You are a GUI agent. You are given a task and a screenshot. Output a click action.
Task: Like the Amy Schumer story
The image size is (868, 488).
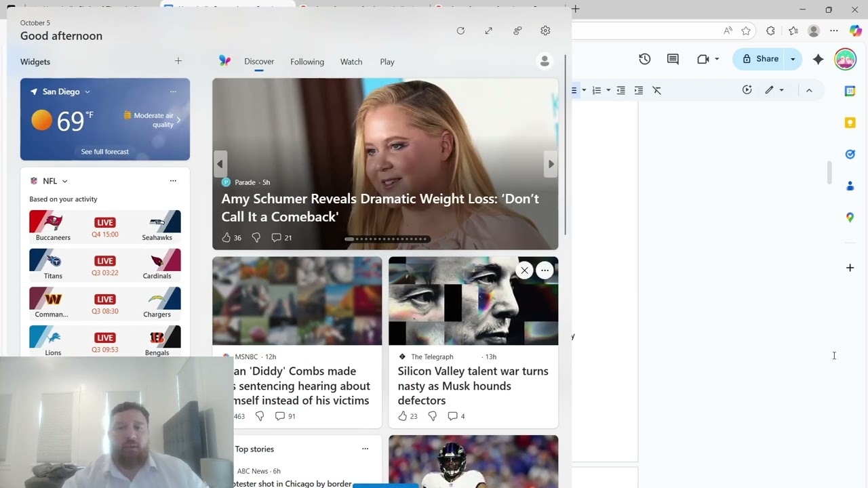click(x=231, y=237)
